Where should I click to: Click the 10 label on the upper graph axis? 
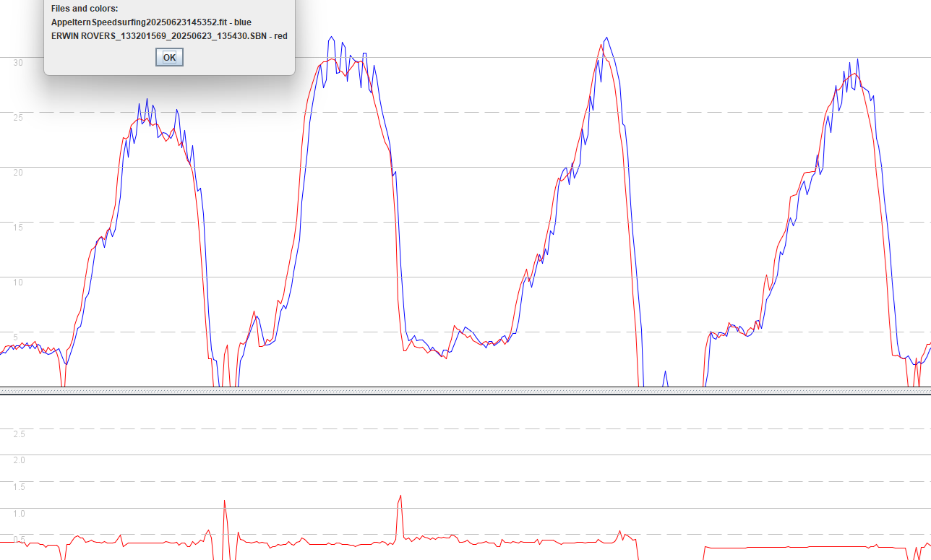coord(19,282)
